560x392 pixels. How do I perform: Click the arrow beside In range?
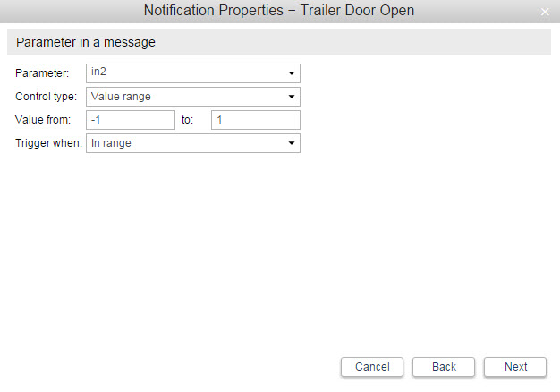(292, 144)
